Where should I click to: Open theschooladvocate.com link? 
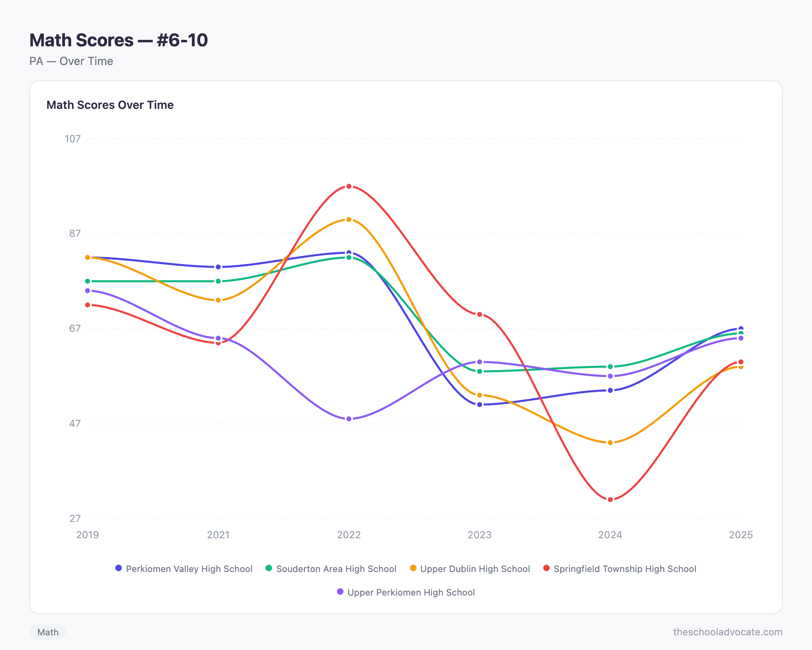pyautogui.click(x=728, y=632)
